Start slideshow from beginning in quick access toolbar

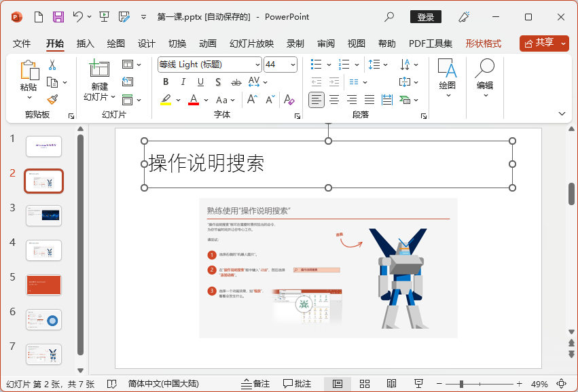click(104, 17)
